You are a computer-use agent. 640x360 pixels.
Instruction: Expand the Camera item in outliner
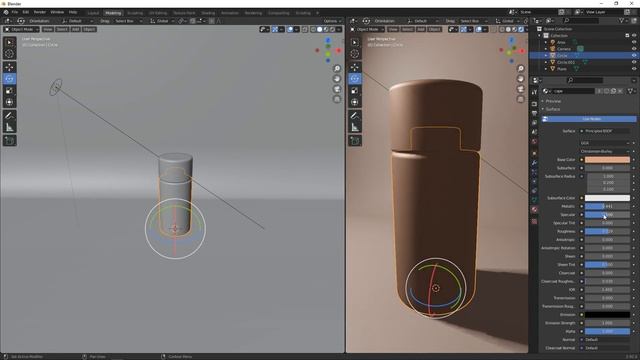pyautogui.click(x=546, y=49)
